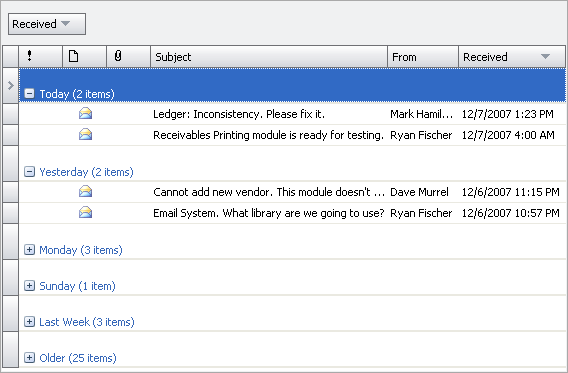
Task: Click the importance exclamation column header
Action: [40, 56]
